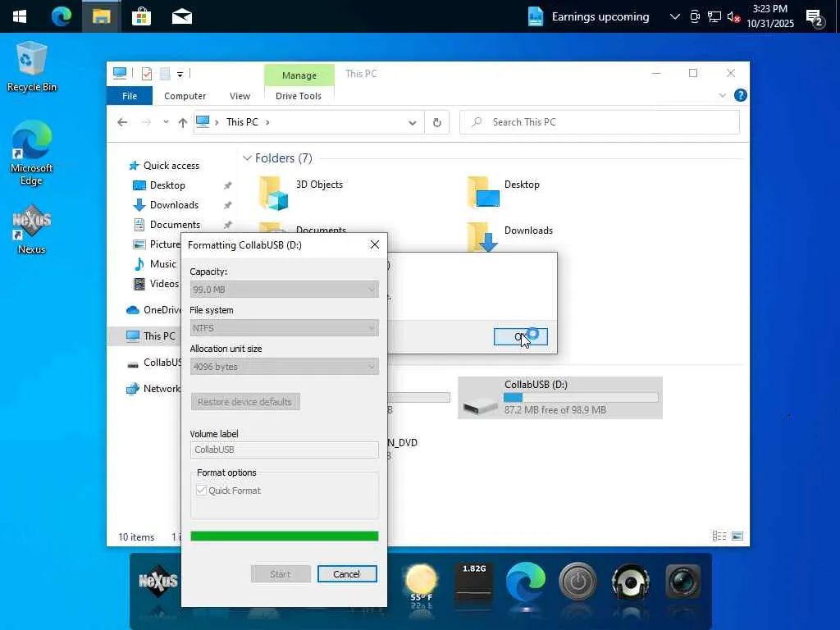This screenshot has height=630, width=840.
Task: Click the taskbar clock and date
Action: [x=769, y=16]
